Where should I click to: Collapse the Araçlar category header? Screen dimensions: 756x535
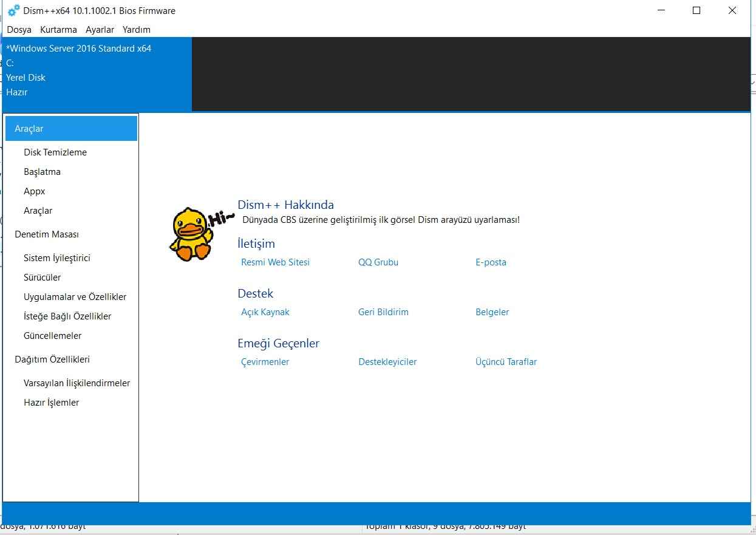[x=71, y=129]
